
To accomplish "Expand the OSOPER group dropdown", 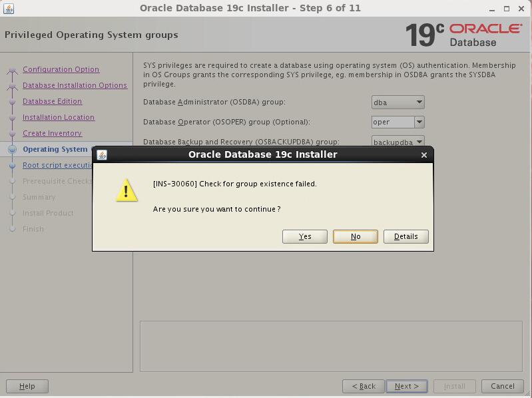I will [x=419, y=122].
